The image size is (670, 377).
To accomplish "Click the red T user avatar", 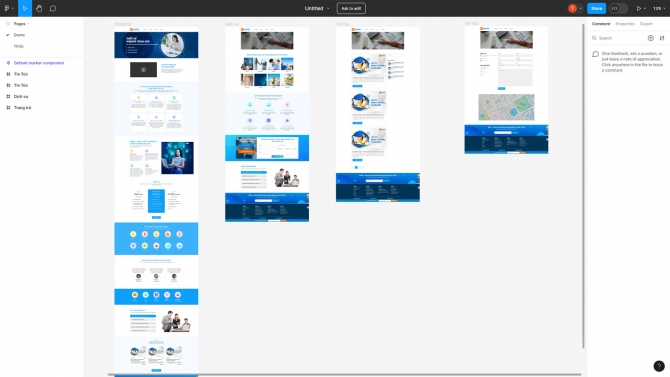I will point(572,8).
